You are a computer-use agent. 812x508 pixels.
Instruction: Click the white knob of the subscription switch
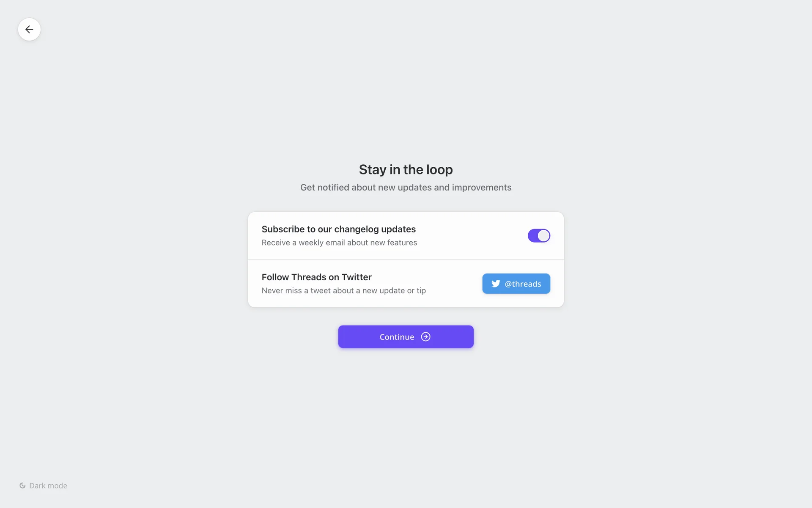pos(543,236)
